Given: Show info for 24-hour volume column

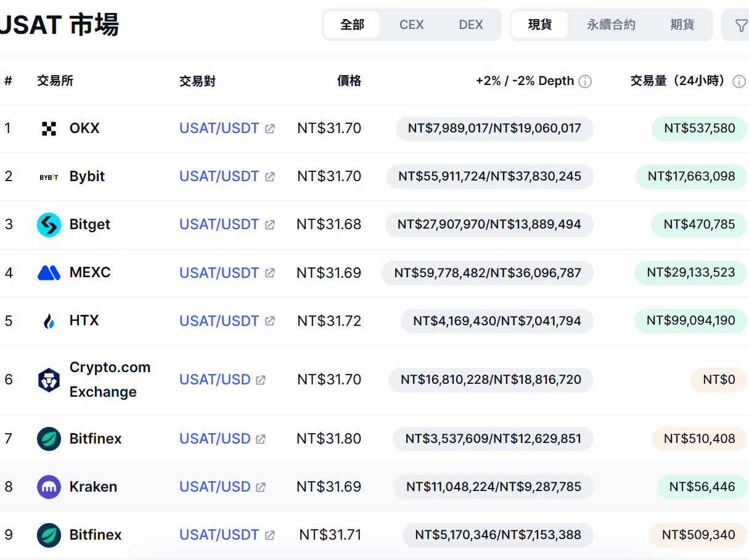Looking at the screenshot, I should (x=739, y=81).
